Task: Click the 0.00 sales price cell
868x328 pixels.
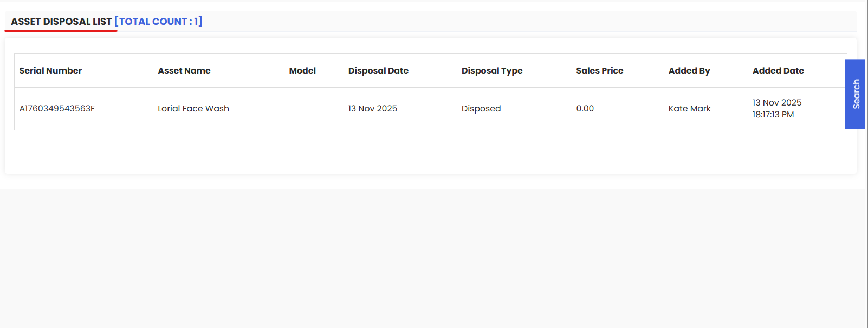Action: [585, 109]
